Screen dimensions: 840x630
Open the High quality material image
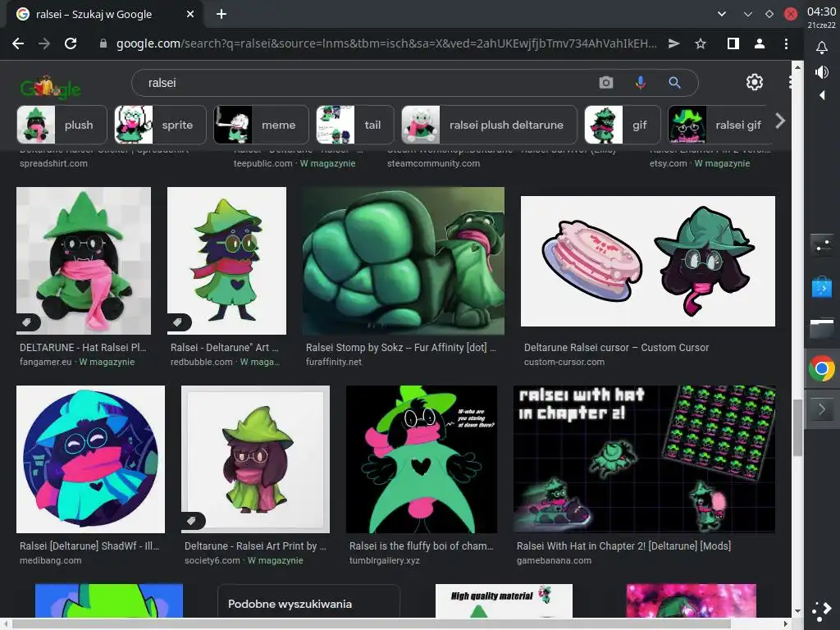[x=504, y=601]
